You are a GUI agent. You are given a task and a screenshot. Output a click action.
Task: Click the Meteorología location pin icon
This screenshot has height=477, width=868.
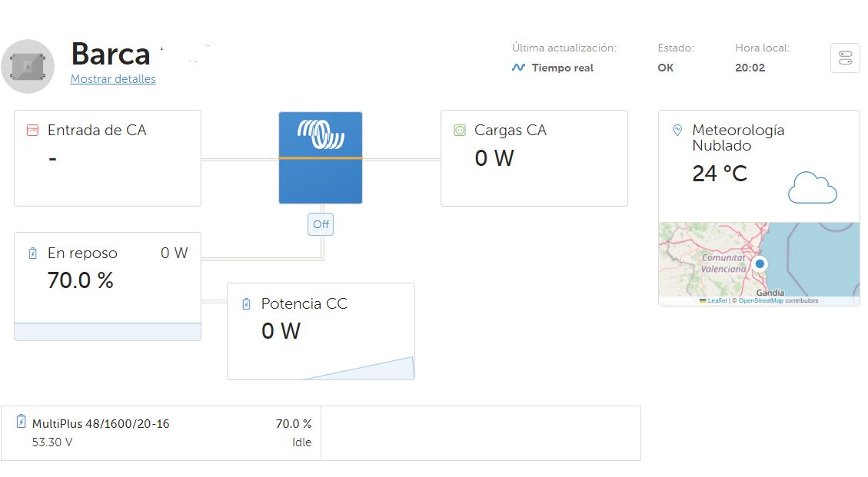click(x=677, y=131)
